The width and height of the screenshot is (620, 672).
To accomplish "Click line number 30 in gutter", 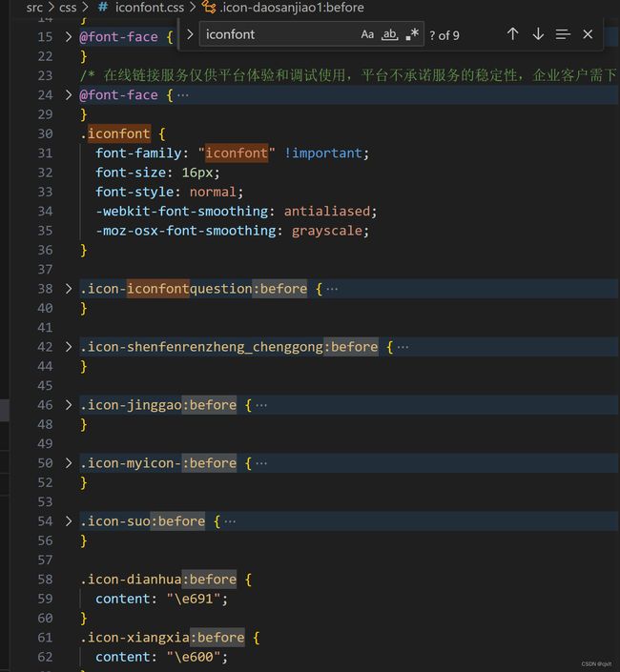I will [45, 133].
